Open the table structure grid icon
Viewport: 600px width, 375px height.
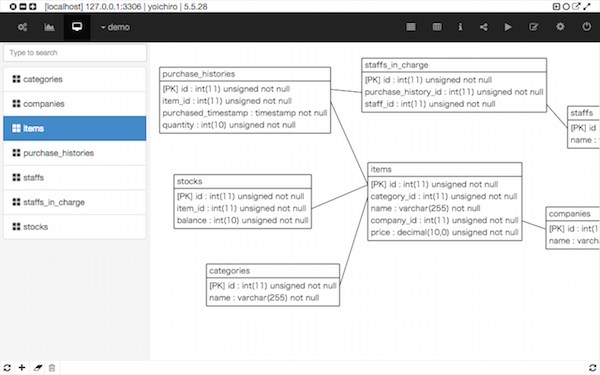coord(437,27)
